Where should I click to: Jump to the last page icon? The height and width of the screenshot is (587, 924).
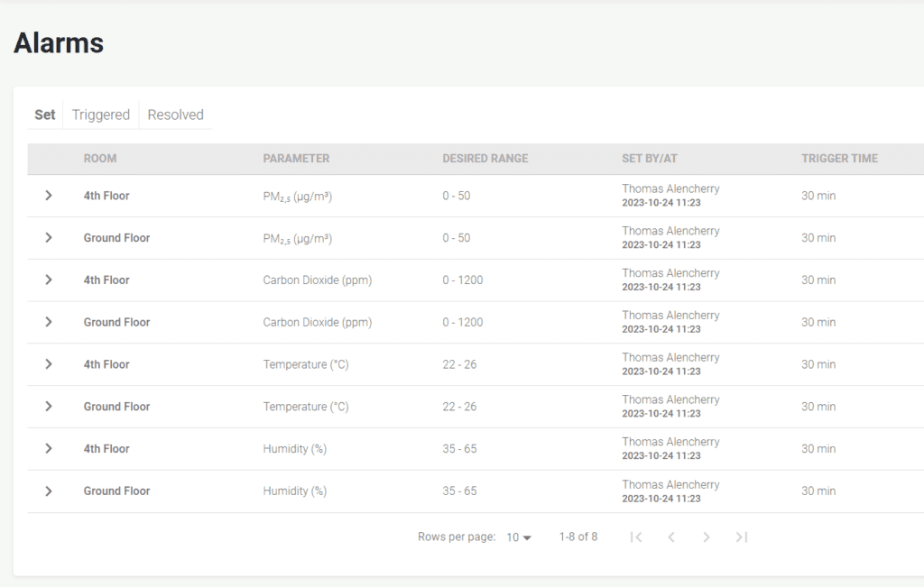coord(742,537)
